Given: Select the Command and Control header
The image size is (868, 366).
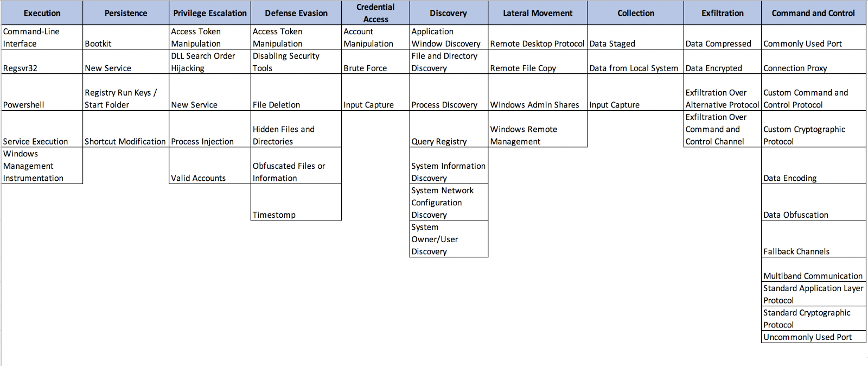Looking at the screenshot, I should [813, 13].
